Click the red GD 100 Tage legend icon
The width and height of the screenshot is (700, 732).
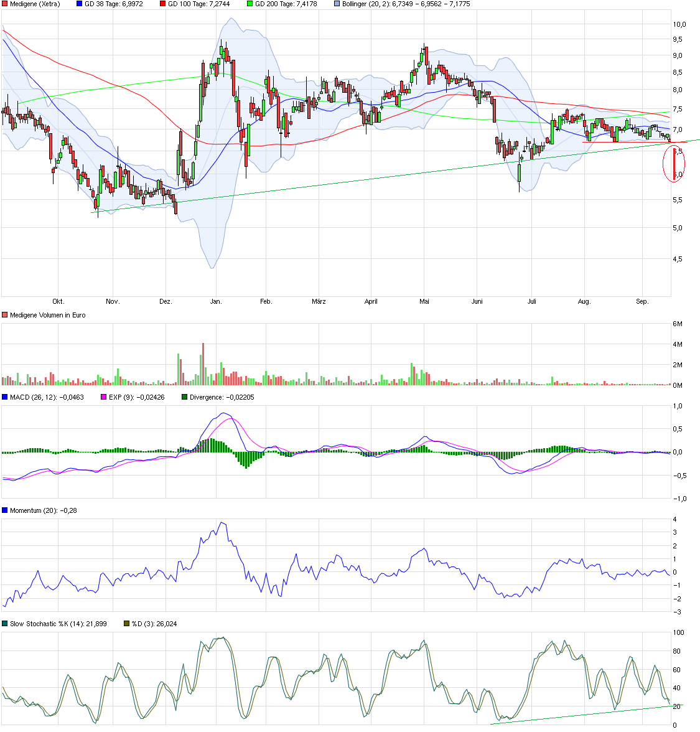point(162,5)
